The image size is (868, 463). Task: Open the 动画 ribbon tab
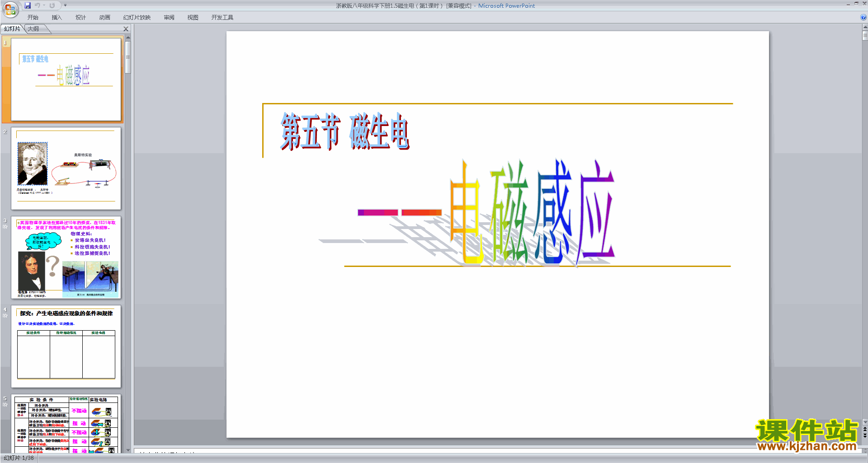click(104, 18)
